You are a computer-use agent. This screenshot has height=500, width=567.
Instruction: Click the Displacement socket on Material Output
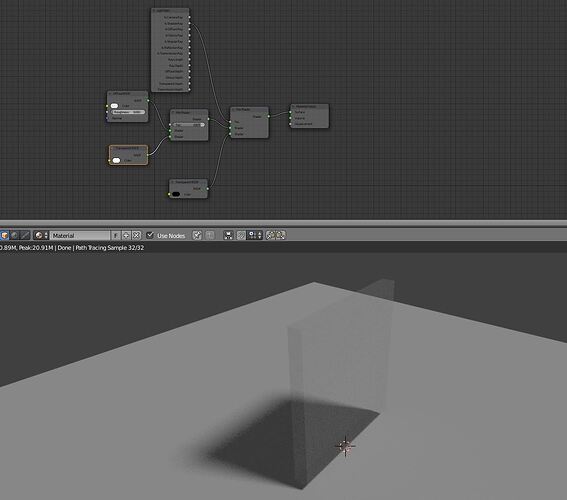point(290,124)
